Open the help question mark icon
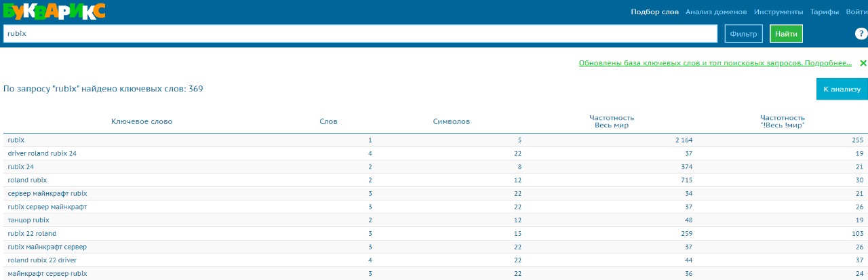 point(861,33)
